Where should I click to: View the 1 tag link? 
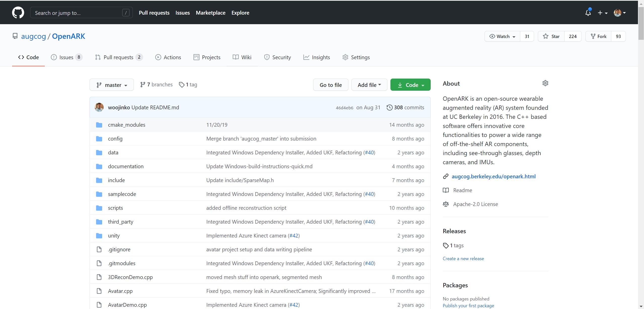(x=188, y=85)
